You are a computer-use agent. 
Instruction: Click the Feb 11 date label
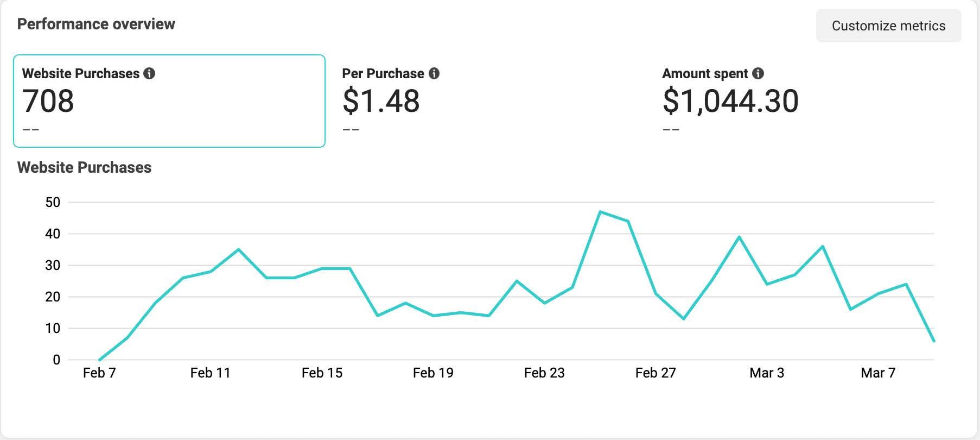click(x=211, y=373)
